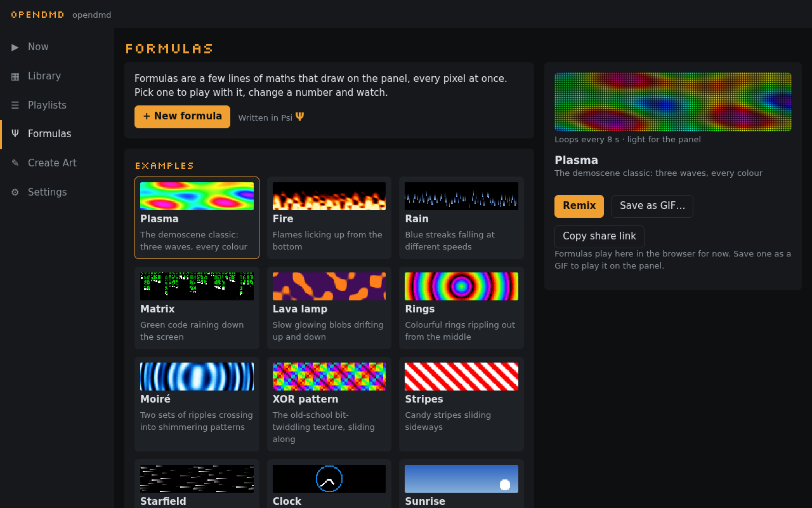Viewport: 812px width, 508px height.
Task: Click the Formulas psi icon in sidebar
Action: pos(15,134)
